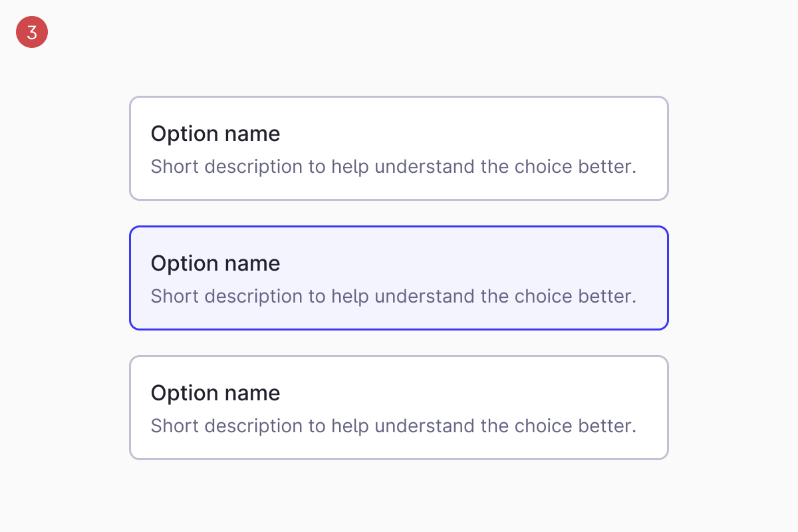Click the gray background between the first two cards

coord(399,212)
